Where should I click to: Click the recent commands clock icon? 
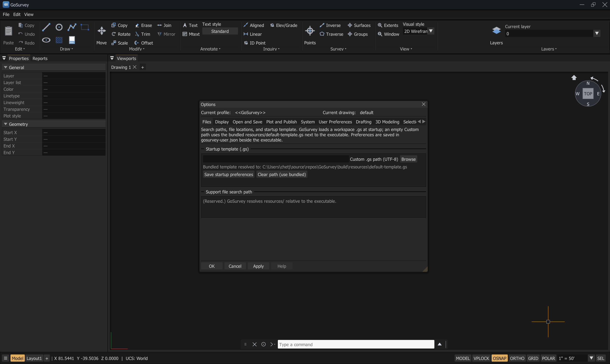[x=264, y=344]
